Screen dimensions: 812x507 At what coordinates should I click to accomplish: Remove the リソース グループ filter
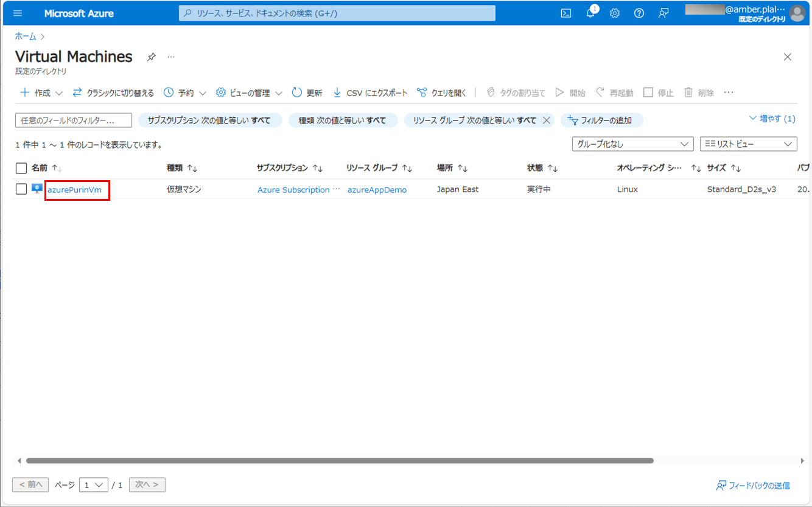tap(546, 121)
